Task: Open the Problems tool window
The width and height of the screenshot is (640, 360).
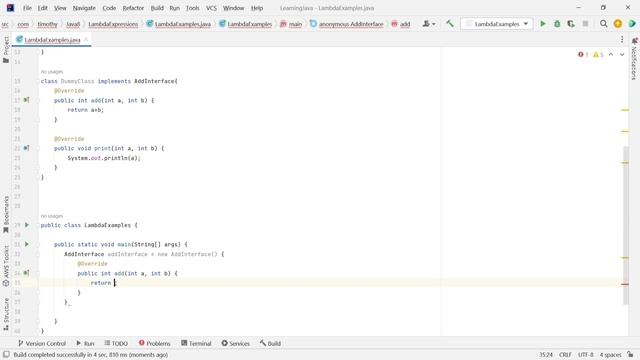Action: point(154,343)
